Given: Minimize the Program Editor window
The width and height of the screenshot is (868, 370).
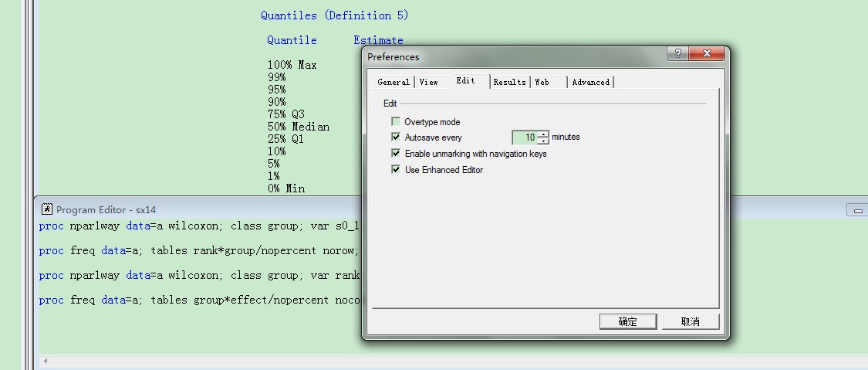Looking at the screenshot, I should pos(857,210).
